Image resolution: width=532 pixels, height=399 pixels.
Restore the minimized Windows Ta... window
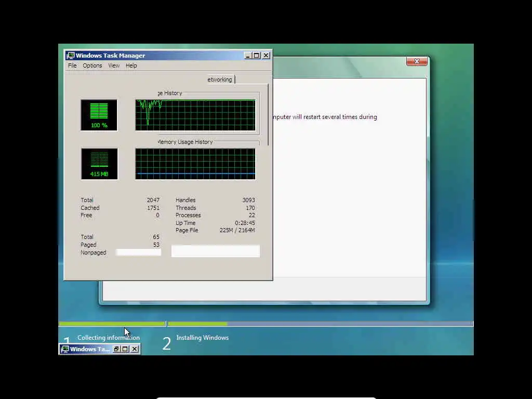coord(116,349)
